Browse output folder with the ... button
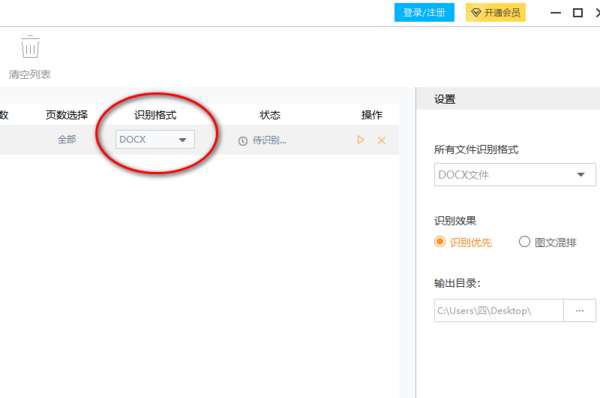The width and height of the screenshot is (600, 398). [x=580, y=310]
